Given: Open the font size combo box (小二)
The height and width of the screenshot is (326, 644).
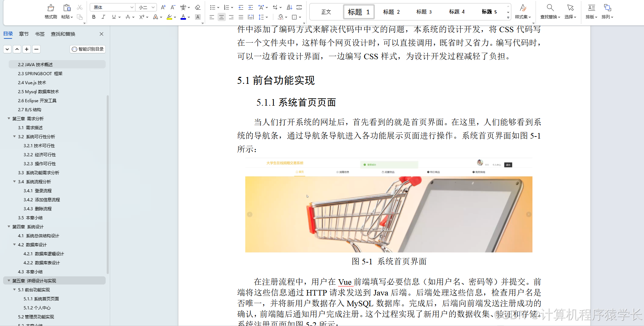Looking at the screenshot, I should (147, 7).
